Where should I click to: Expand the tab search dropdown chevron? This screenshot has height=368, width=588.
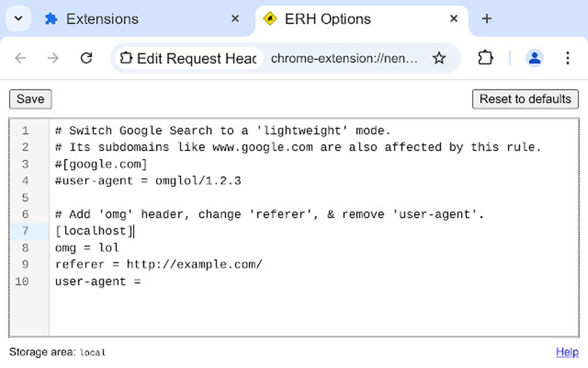tap(18, 18)
